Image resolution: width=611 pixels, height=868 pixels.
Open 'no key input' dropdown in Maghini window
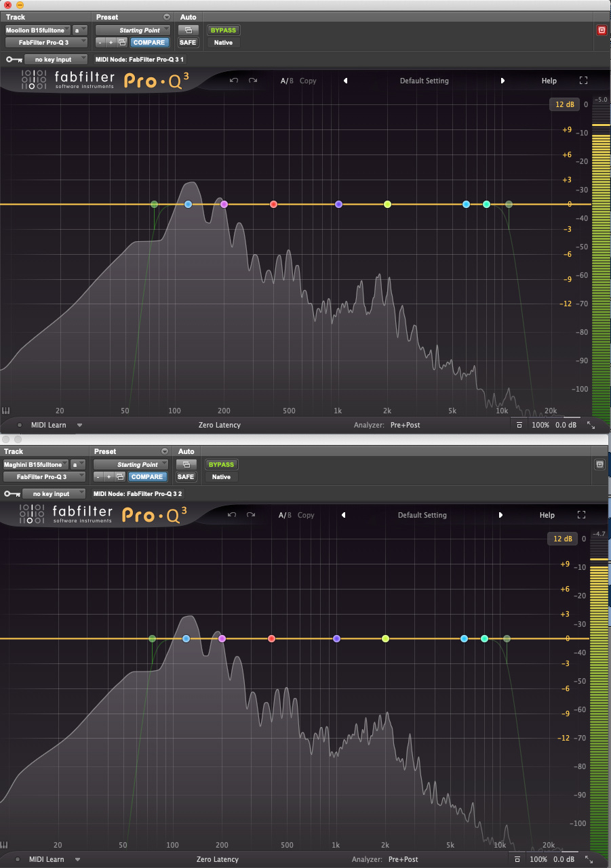pos(54,493)
